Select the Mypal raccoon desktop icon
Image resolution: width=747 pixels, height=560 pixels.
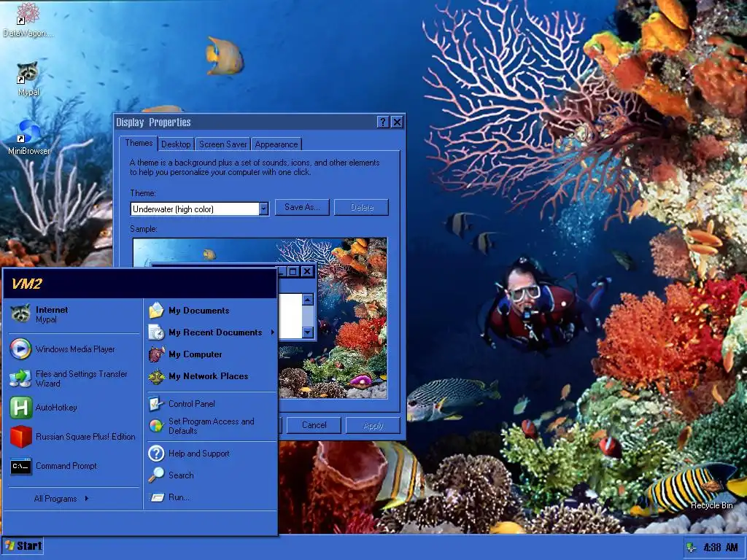pos(28,79)
